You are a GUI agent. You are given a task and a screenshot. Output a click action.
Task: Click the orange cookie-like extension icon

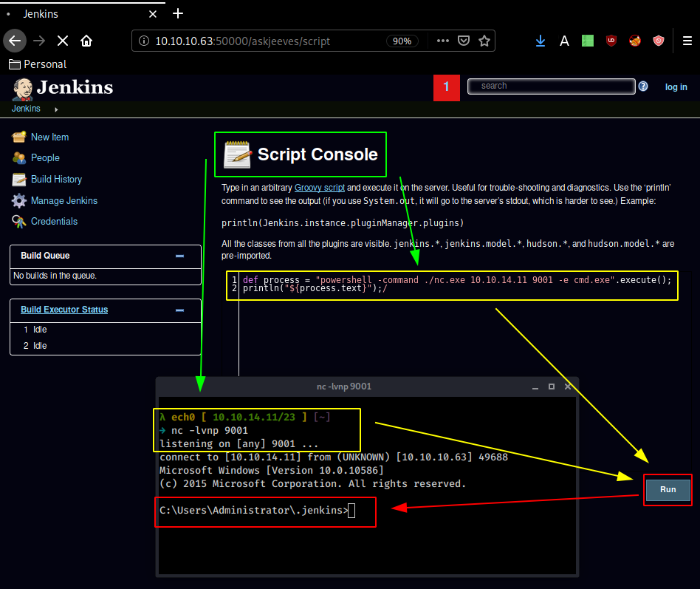[635, 41]
